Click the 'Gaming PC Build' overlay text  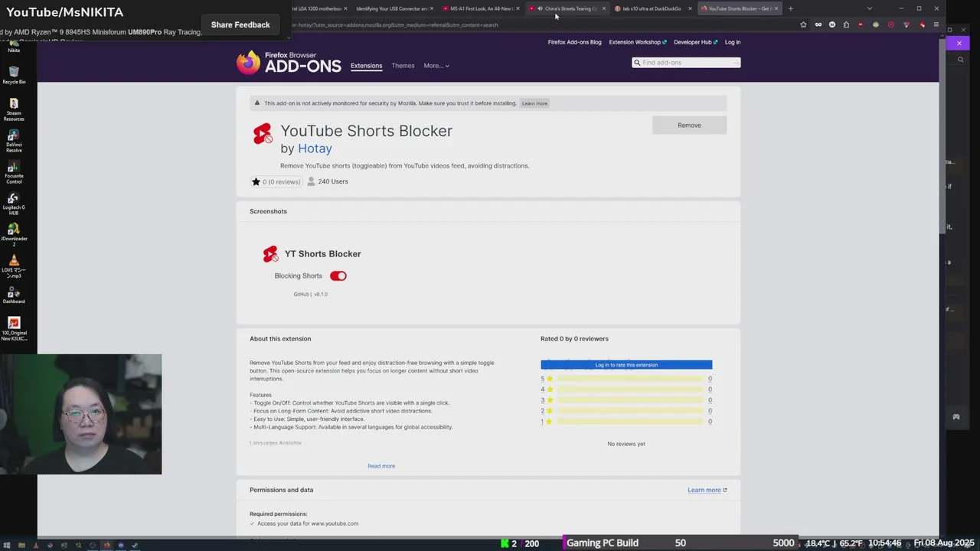coord(603,543)
